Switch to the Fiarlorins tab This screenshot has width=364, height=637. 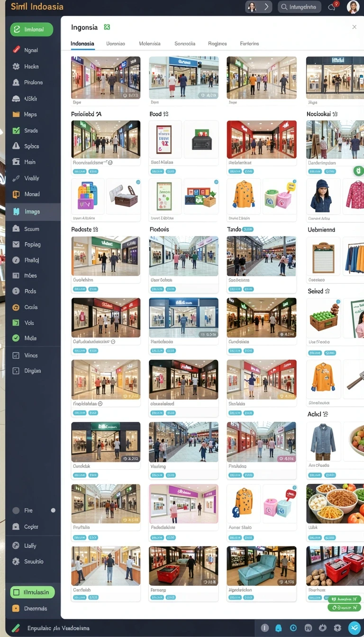click(x=249, y=44)
